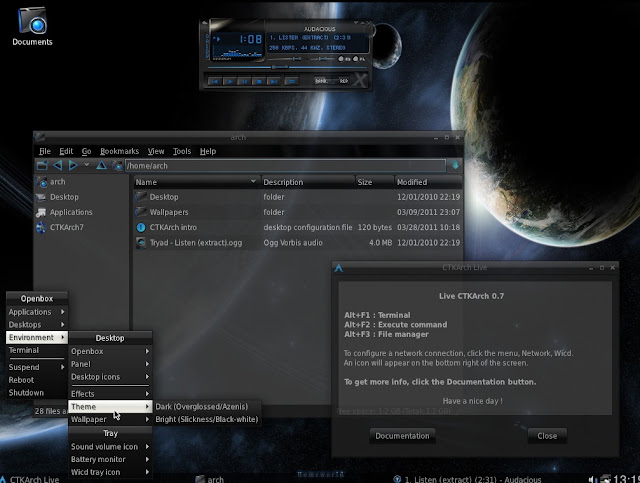640x483 pixels.
Task: Select Tryad - Listen (extract).ogg file
Action: (298, 243)
